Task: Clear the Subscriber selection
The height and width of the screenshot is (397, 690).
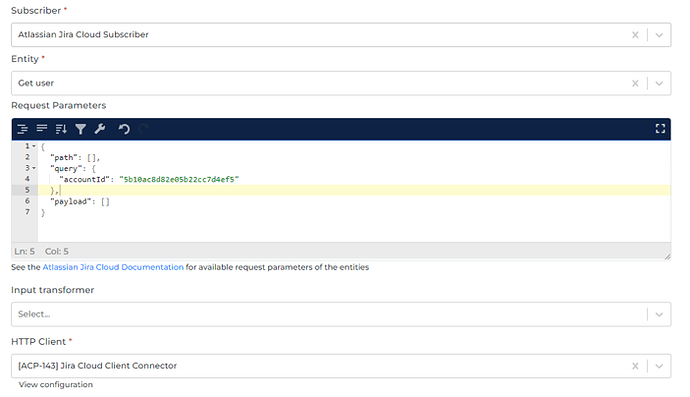Action: click(x=635, y=35)
